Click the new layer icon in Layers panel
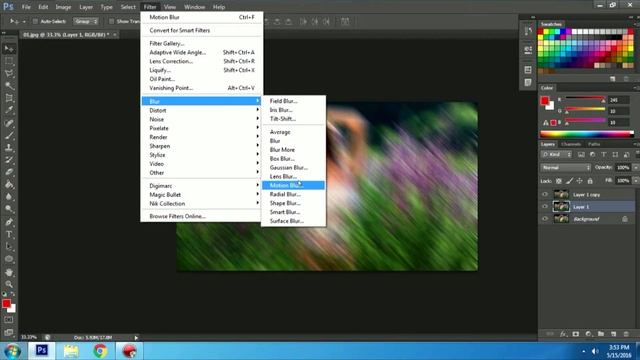The height and width of the screenshot is (360, 640). (613, 334)
